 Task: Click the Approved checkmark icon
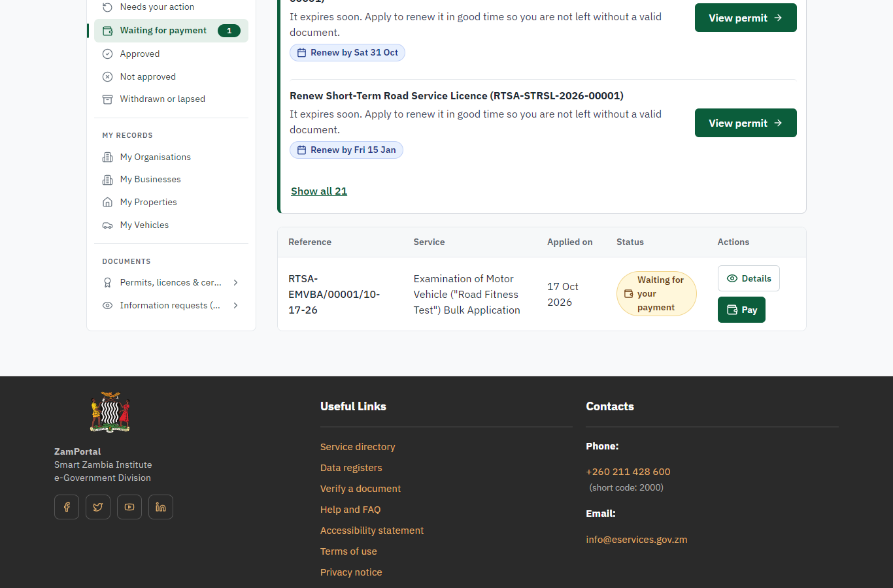point(108,54)
